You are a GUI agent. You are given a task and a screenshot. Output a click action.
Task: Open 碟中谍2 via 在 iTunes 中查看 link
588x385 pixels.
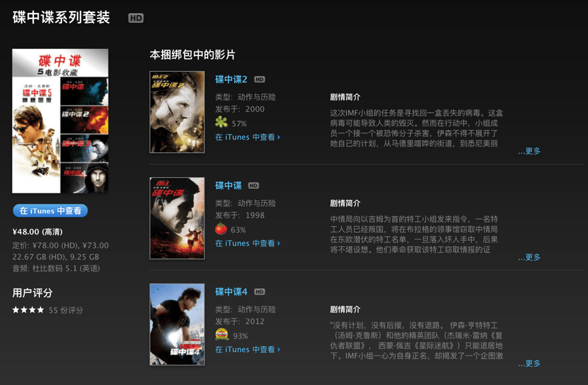[248, 137]
